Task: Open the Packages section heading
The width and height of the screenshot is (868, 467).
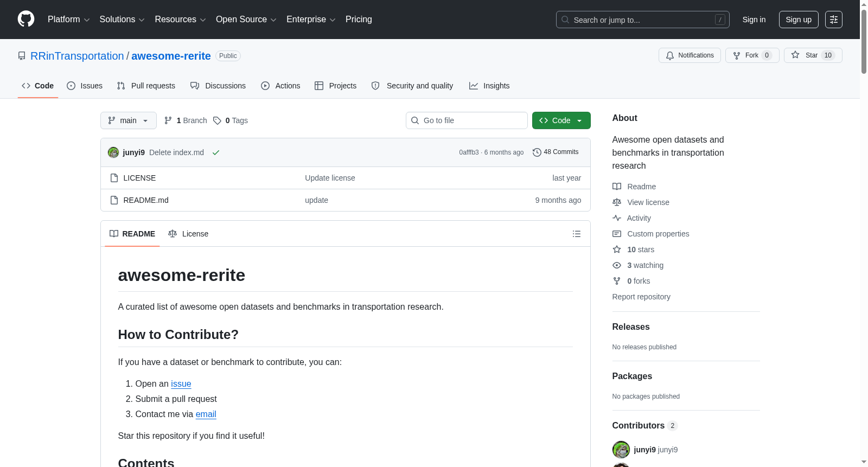Action: tap(632, 376)
